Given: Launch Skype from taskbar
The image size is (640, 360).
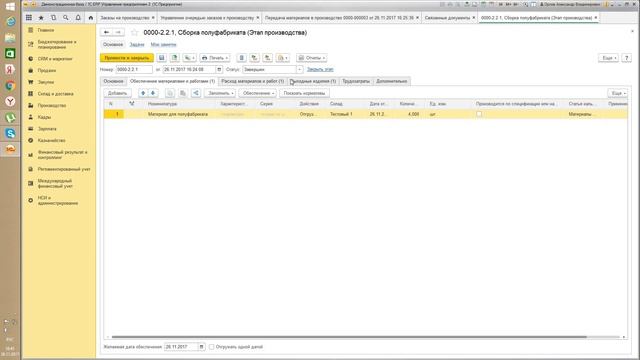Looking at the screenshot, I should click(10, 133).
